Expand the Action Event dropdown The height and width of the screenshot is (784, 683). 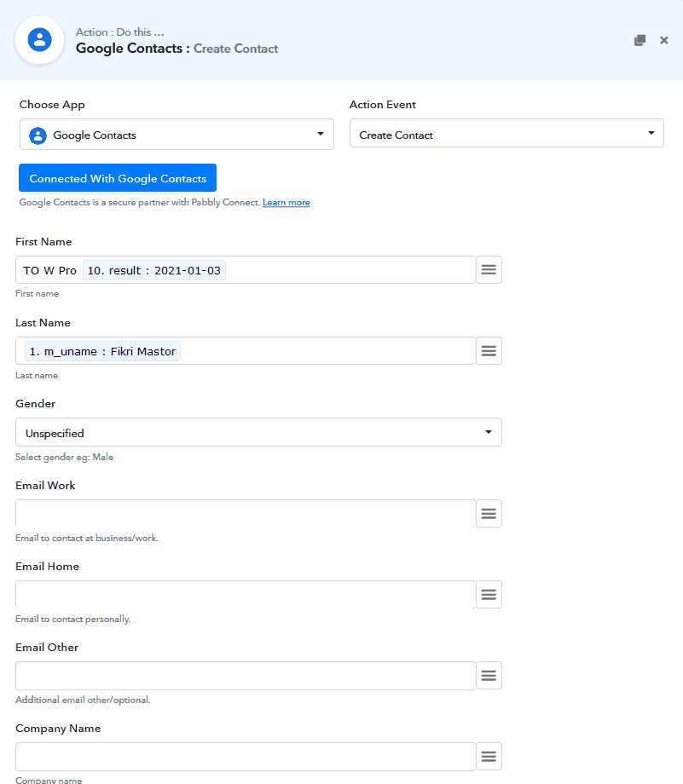[506, 133]
